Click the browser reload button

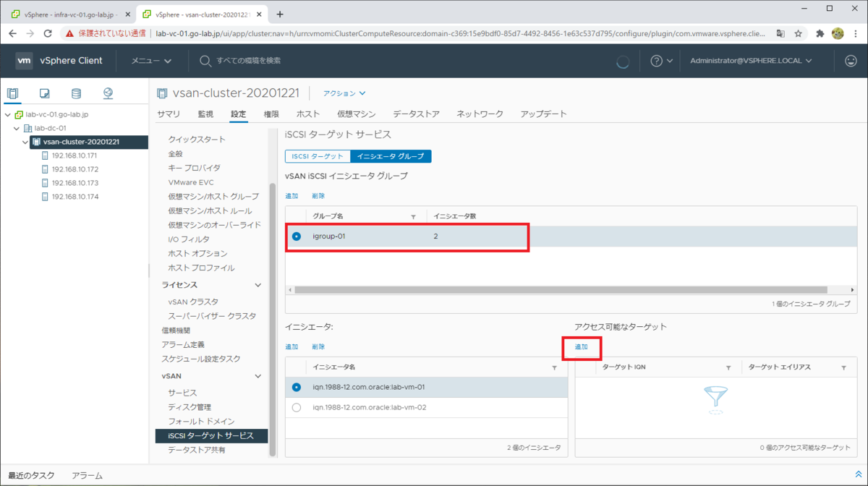[x=48, y=33]
